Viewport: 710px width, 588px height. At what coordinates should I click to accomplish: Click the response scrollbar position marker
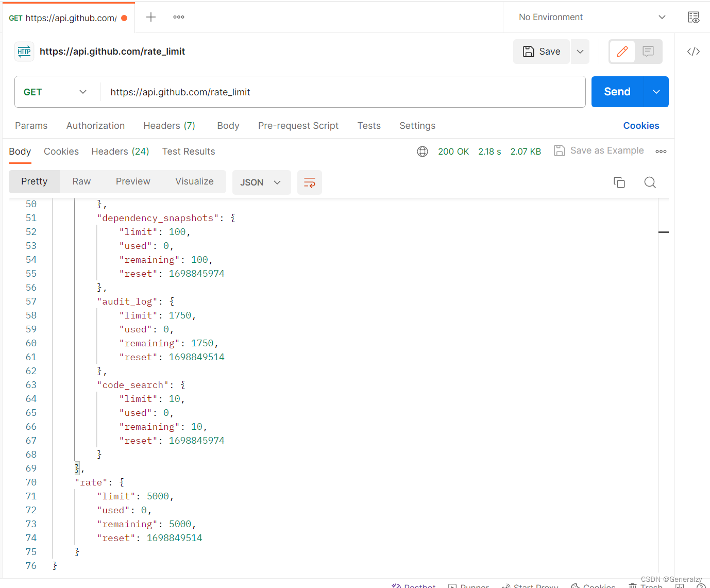click(664, 232)
